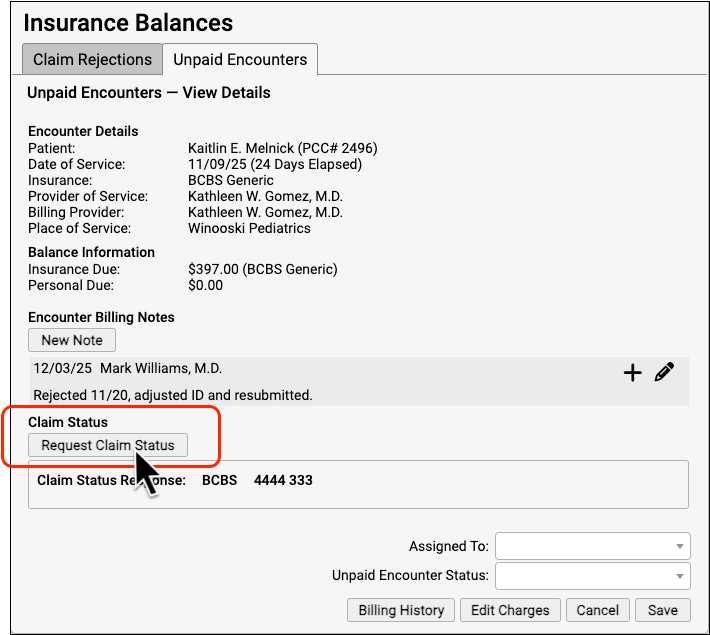Click the Request Claim Status button
This screenshot has width=710, height=635.
(x=108, y=445)
